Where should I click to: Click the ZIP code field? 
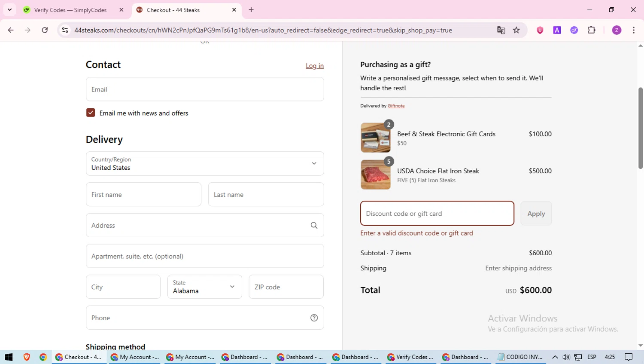click(x=286, y=287)
